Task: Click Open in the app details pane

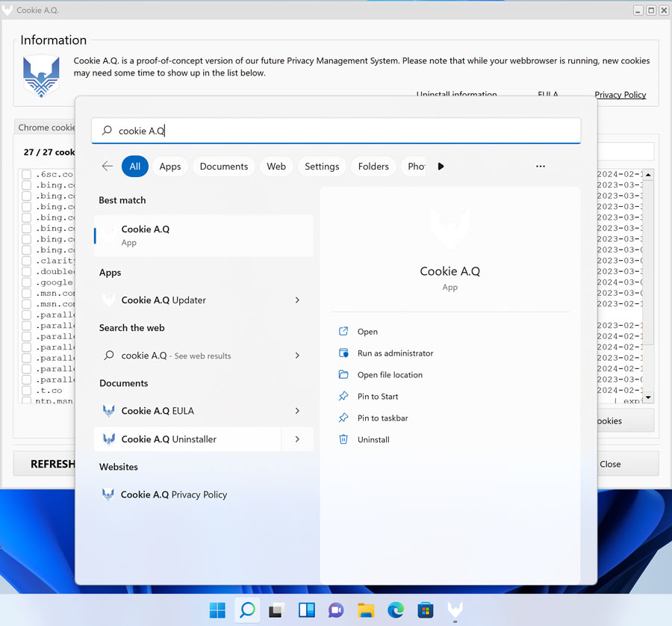Action: 367,332
